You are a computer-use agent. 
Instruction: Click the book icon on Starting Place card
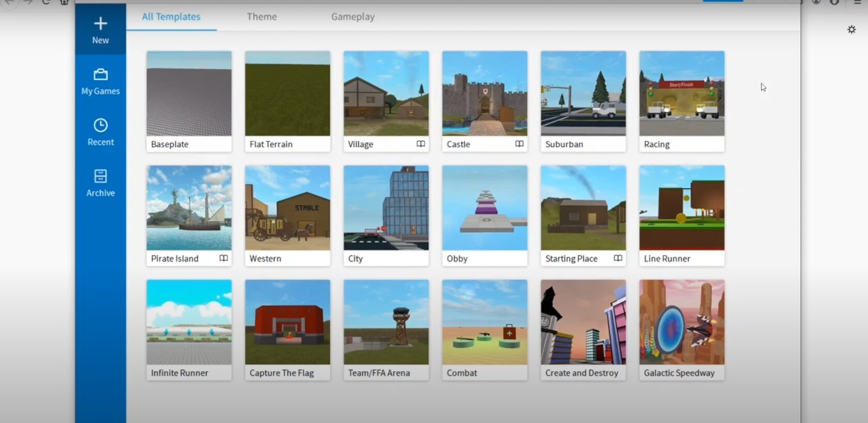[618, 258]
